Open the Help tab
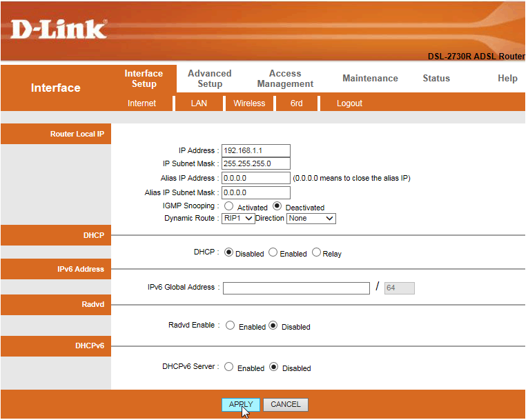Image resolution: width=528 pixels, height=420 pixels. coord(507,78)
